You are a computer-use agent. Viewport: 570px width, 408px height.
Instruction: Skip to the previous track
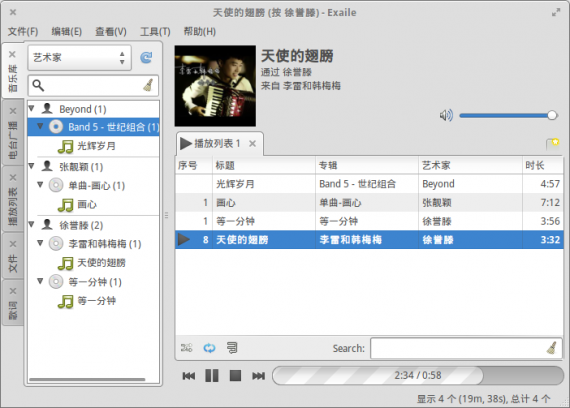[x=189, y=376]
